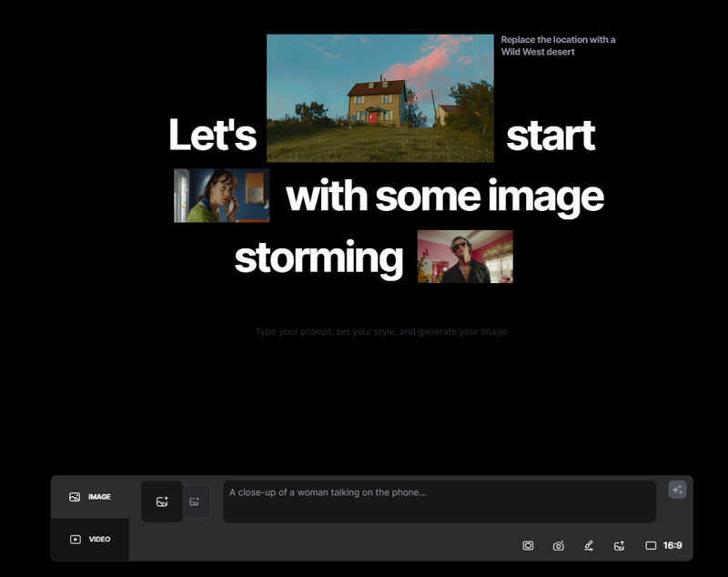Click the 'Replace the location' caption text
Image resolution: width=728 pixels, height=577 pixels.
[558, 46]
